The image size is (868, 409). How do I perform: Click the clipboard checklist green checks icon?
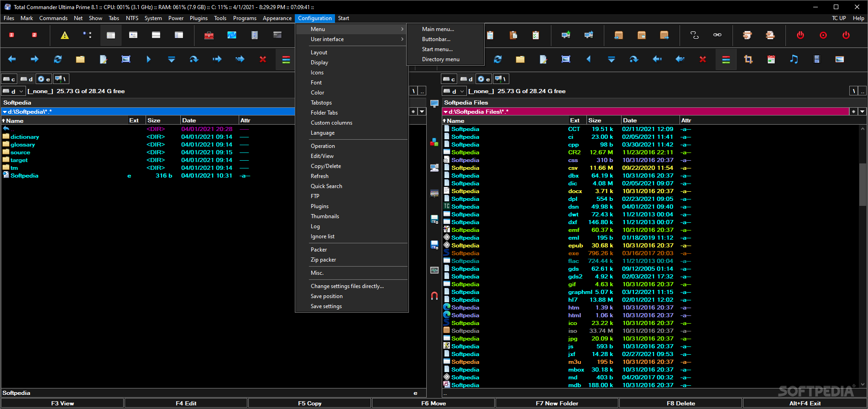pos(536,35)
